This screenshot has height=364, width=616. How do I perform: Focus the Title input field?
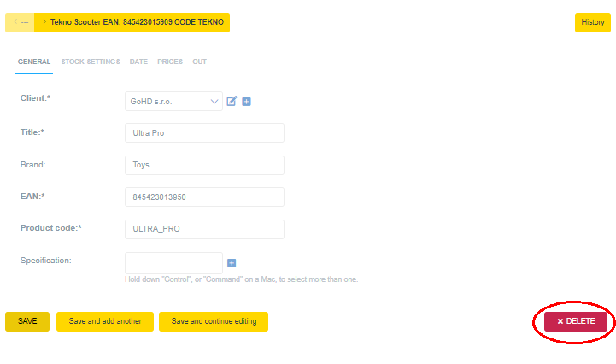click(x=204, y=132)
